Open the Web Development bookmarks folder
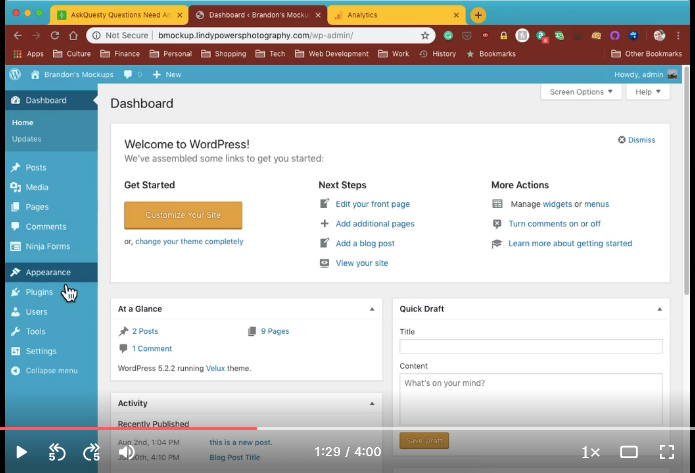 pos(332,54)
